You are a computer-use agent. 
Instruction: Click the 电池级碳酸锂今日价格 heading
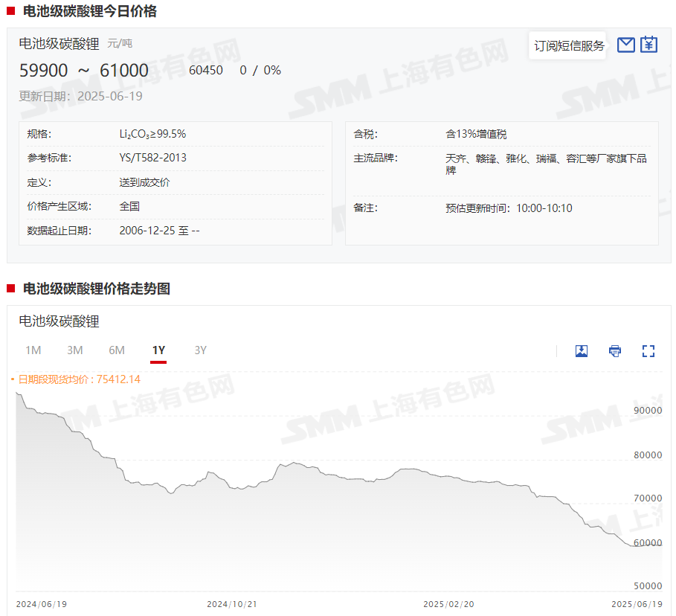point(90,11)
